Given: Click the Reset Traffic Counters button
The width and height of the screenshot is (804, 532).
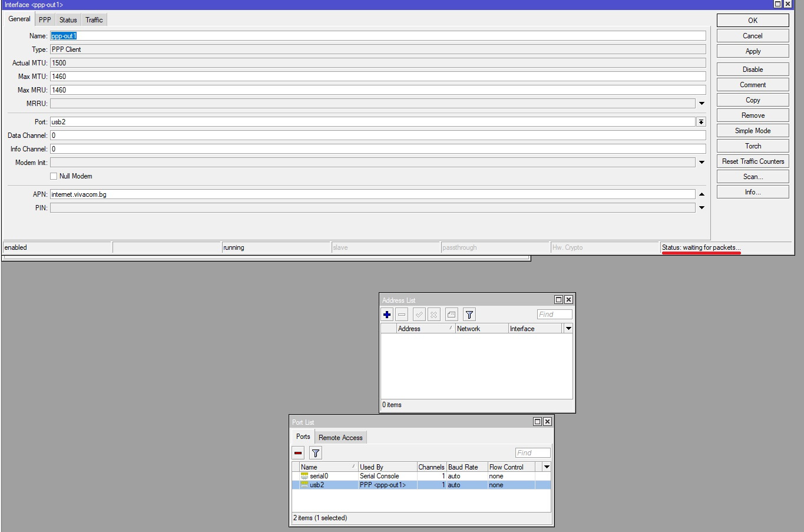Looking at the screenshot, I should coord(753,161).
